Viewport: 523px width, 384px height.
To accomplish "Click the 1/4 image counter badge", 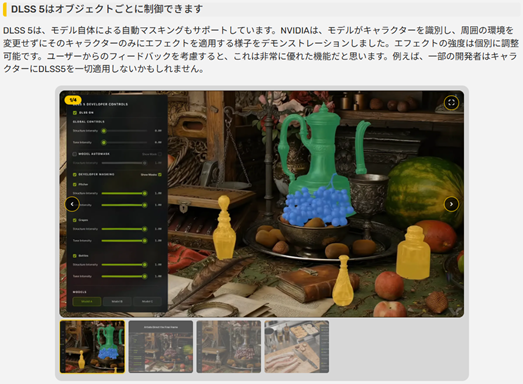I will tap(73, 100).
